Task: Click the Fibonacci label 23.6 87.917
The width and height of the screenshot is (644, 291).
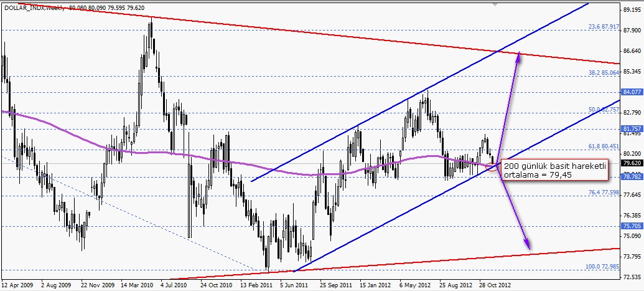Action: tap(604, 26)
